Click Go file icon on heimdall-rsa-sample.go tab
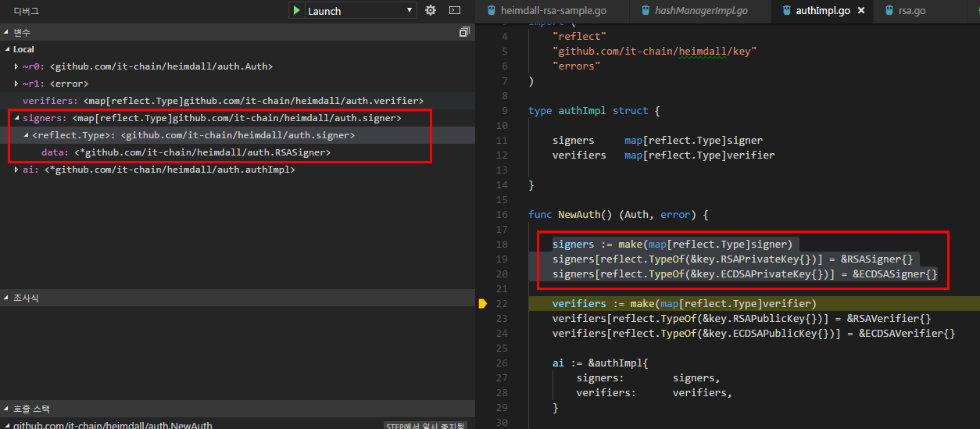 (492, 11)
